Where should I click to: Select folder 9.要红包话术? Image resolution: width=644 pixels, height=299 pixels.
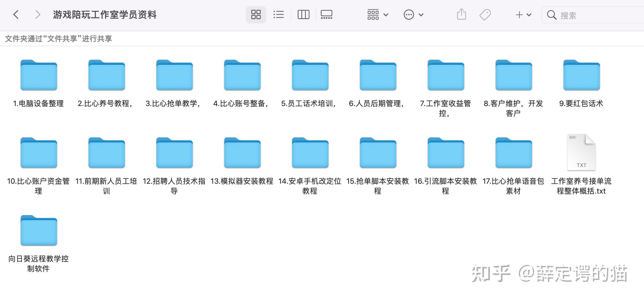point(581,84)
